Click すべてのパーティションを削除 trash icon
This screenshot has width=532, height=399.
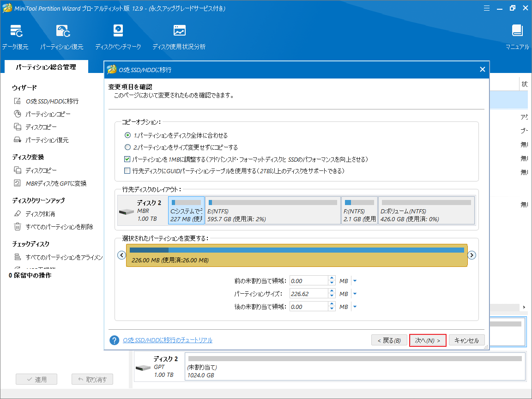[17, 226]
